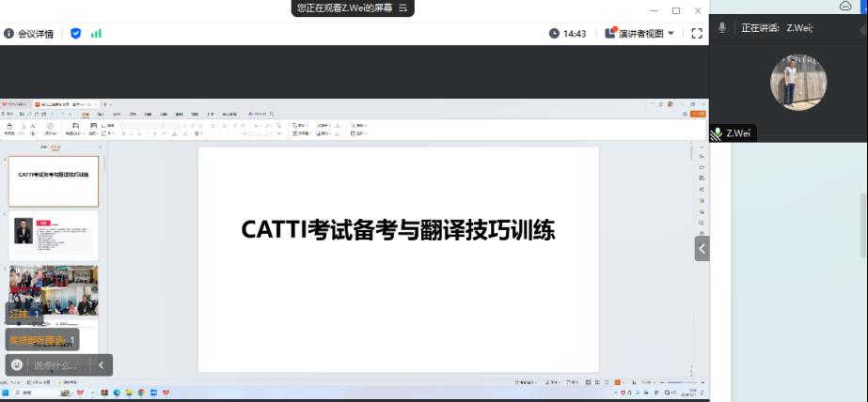
Task: Select the CATTI title slide thumbnail
Action: point(54,180)
